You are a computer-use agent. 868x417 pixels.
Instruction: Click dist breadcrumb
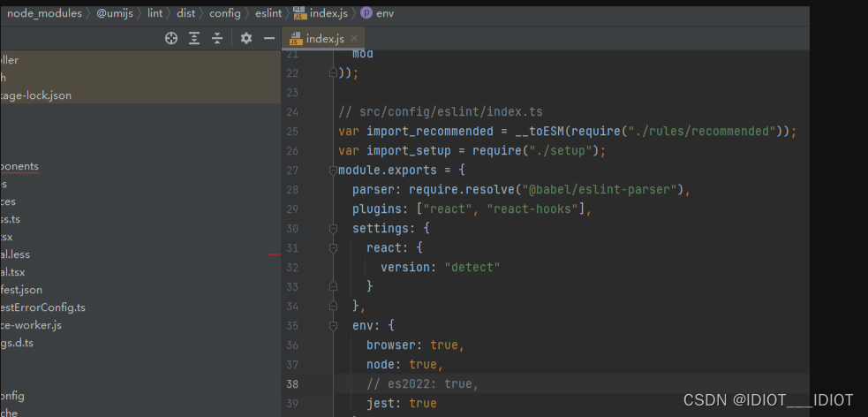186,13
